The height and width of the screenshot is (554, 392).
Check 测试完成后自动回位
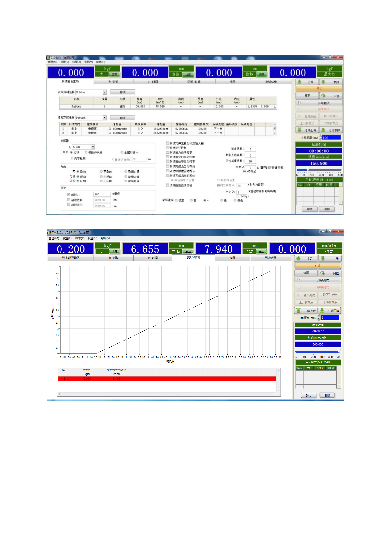[167, 176]
